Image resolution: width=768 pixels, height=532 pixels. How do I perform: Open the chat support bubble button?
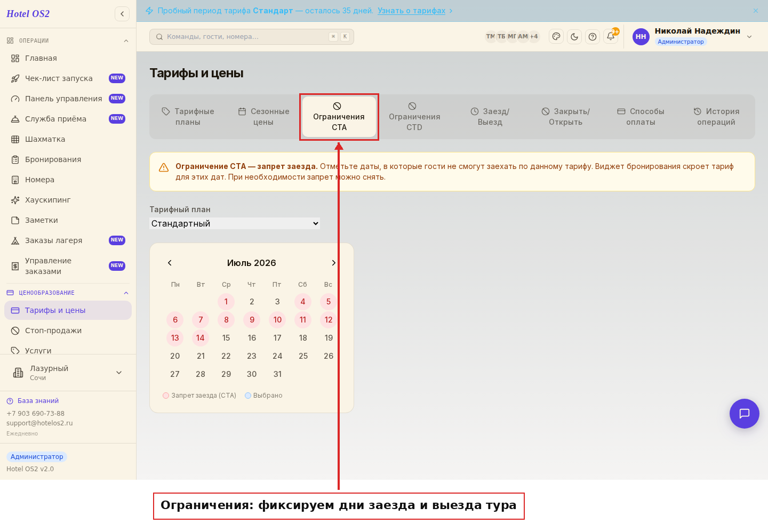pos(745,414)
